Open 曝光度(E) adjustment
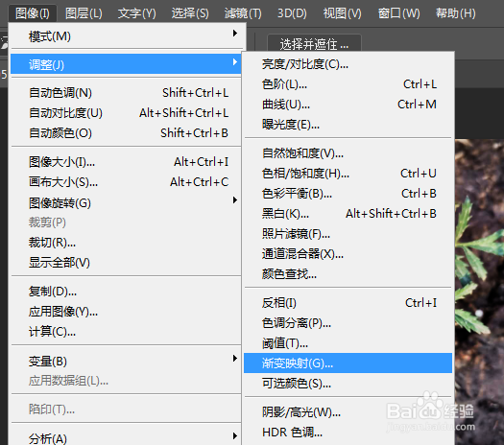Viewport: 504px width, 445px height. click(348, 125)
